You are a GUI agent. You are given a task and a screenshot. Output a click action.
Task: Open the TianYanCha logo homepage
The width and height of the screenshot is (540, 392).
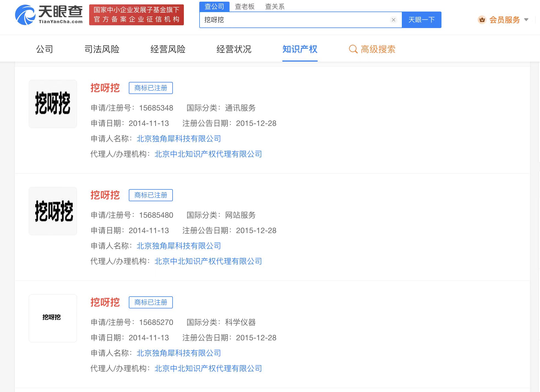49,15
